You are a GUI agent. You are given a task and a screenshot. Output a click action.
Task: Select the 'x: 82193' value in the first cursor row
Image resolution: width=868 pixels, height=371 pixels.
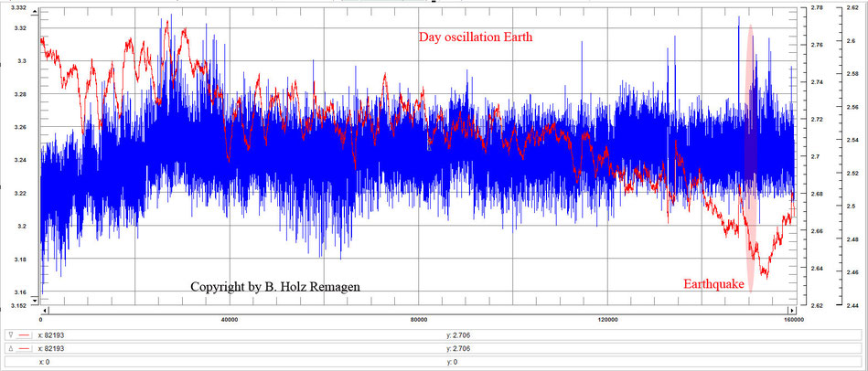tap(52, 335)
